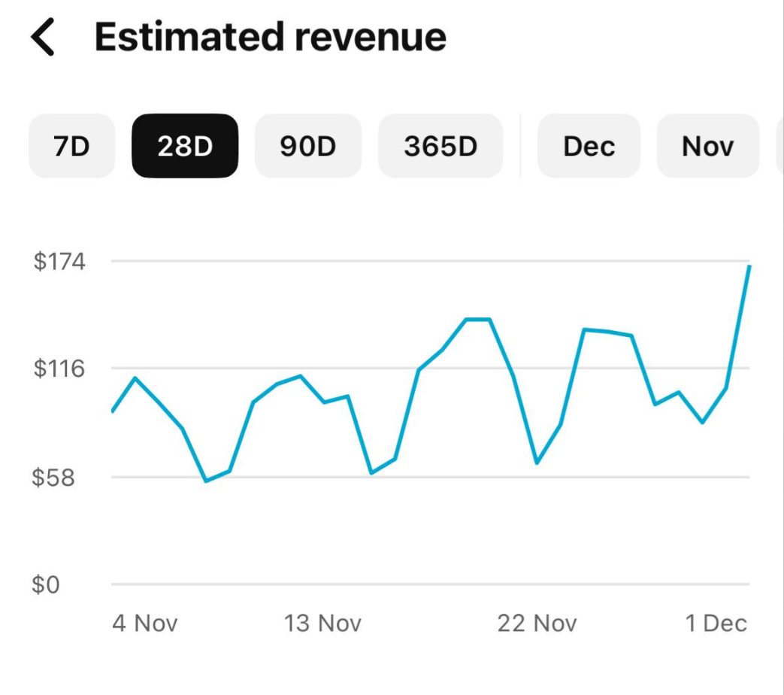Click the 13 Nov axis label

click(323, 624)
